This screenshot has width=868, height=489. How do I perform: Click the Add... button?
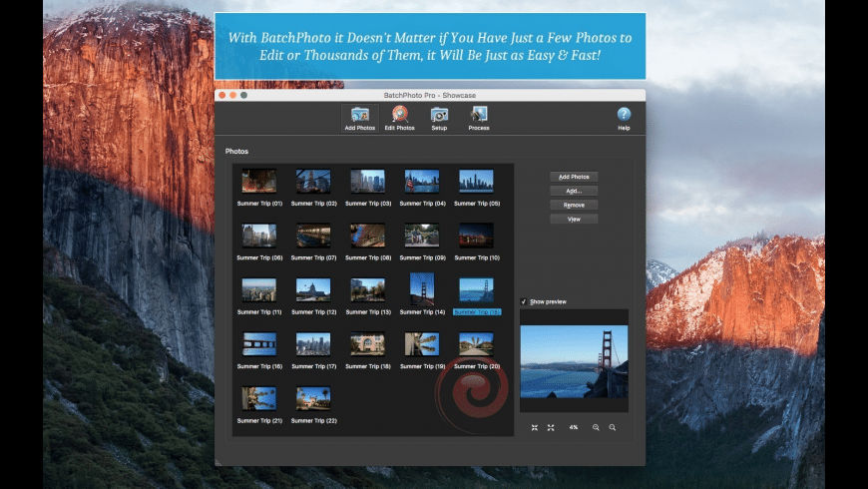tap(574, 191)
